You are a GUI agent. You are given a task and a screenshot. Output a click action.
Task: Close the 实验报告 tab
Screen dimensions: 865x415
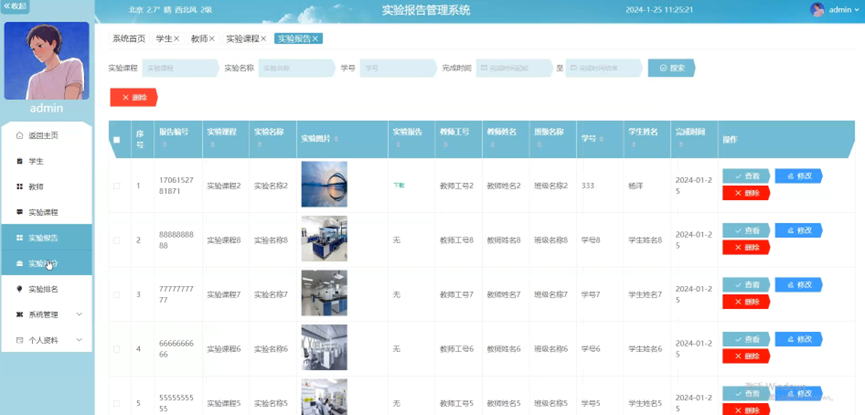(315, 39)
